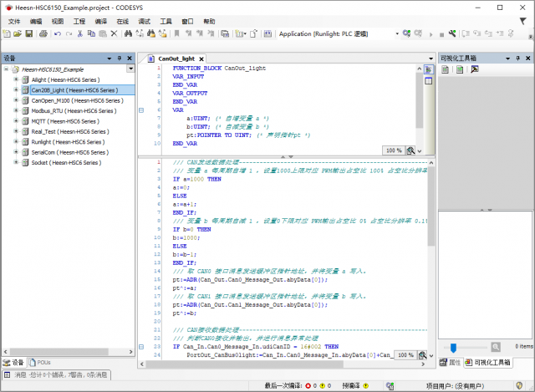Expand the Runlight device tree node
This screenshot has width=535, height=392.
16,142
